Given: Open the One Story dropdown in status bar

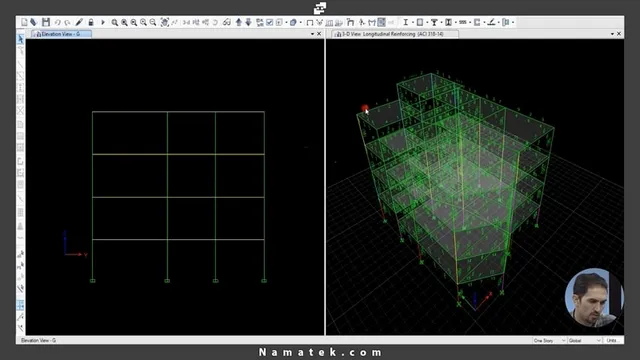Looking at the screenshot, I should click(549, 340).
